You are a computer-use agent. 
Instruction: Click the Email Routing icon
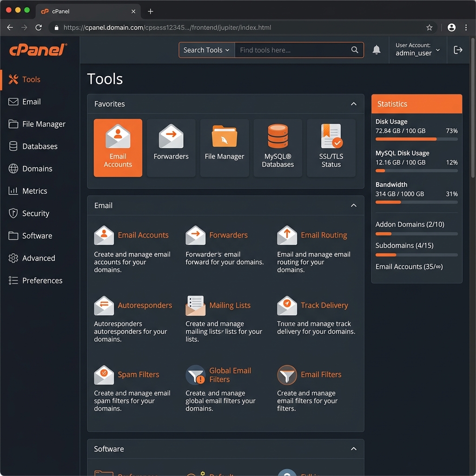tap(287, 235)
